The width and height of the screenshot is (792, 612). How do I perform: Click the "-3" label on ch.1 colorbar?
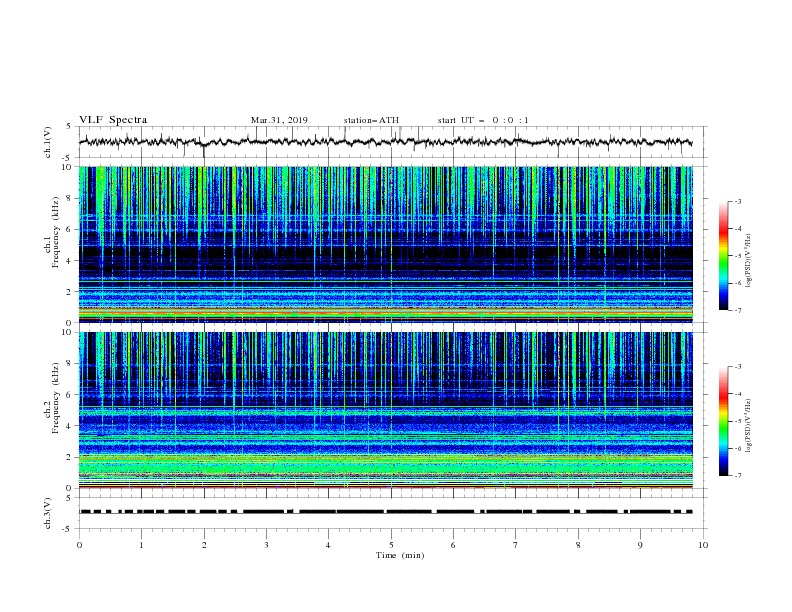[737, 201]
